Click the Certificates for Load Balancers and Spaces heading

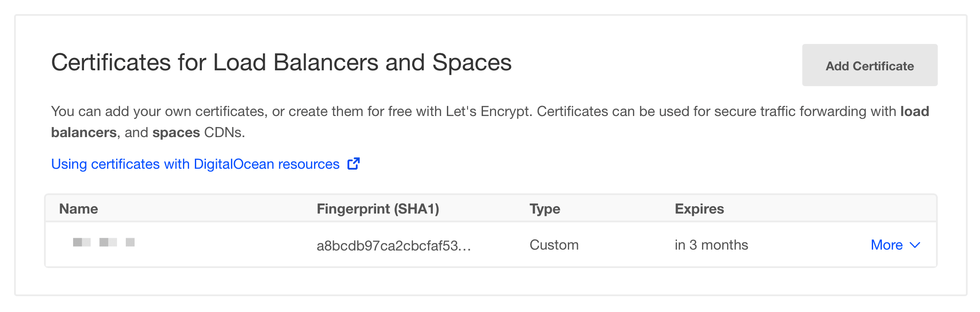coord(281,62)
